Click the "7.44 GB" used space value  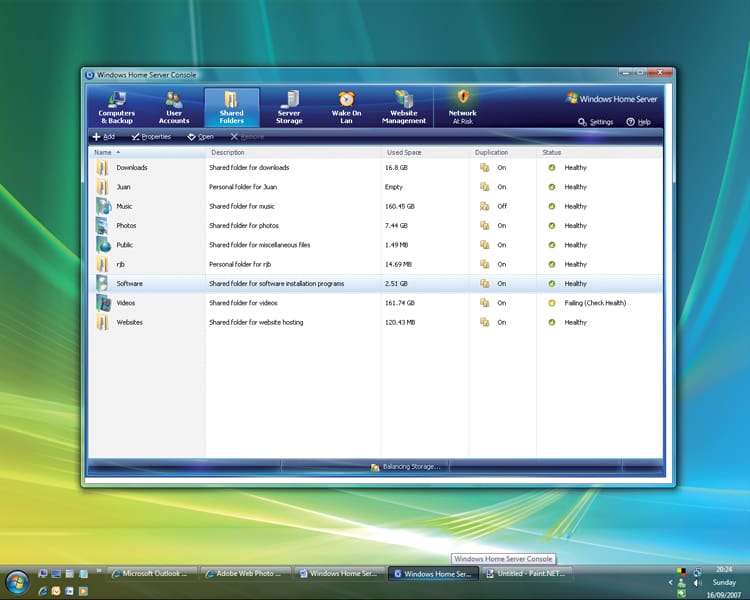point(396,225)
